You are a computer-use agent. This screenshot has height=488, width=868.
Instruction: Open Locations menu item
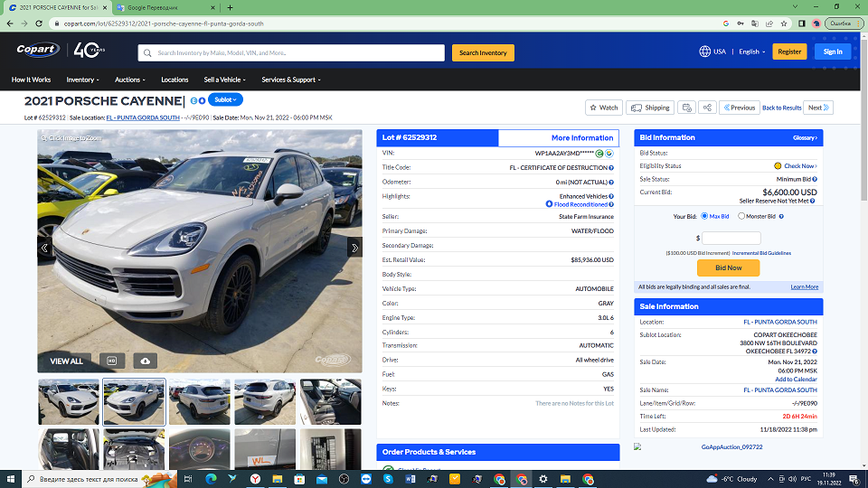click(175, 80)
